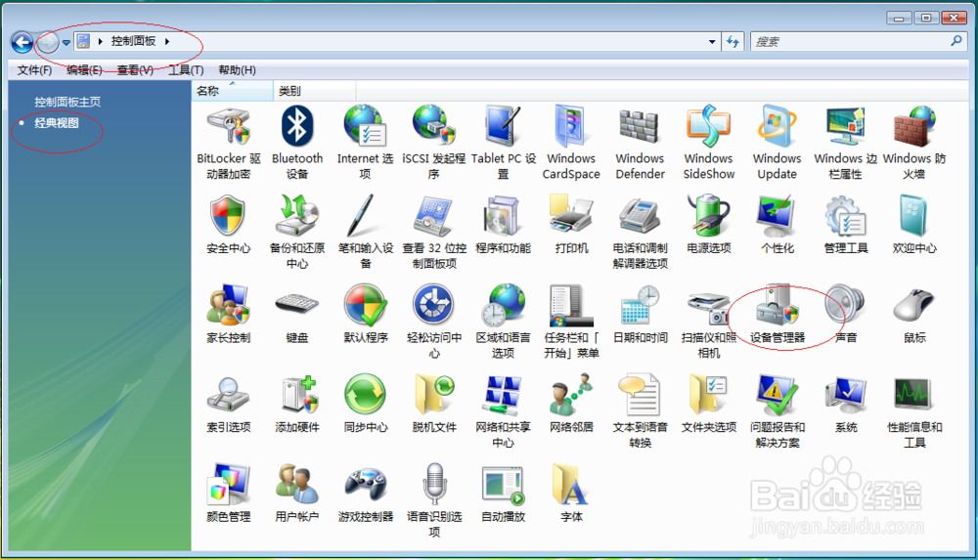Open 语音识别选项 microphone icon
Screen dimensions: 978x560
tap(435, 484)
